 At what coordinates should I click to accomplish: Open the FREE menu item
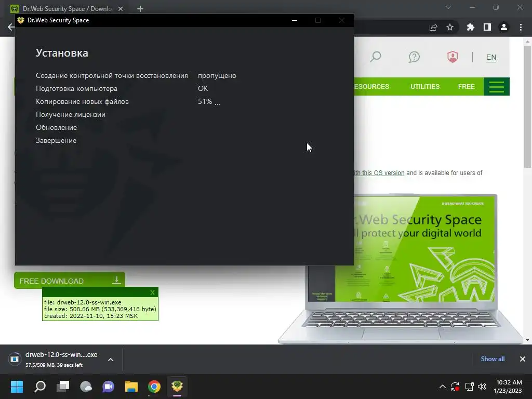[x=466, y=87]
